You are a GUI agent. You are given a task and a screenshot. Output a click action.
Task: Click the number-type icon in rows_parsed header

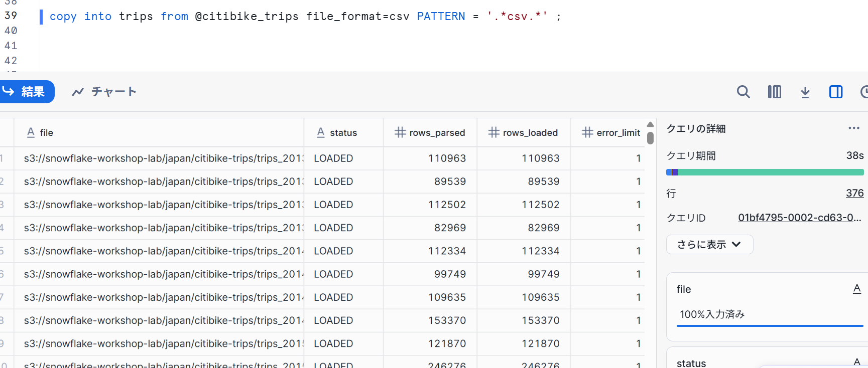click(400, 132)
